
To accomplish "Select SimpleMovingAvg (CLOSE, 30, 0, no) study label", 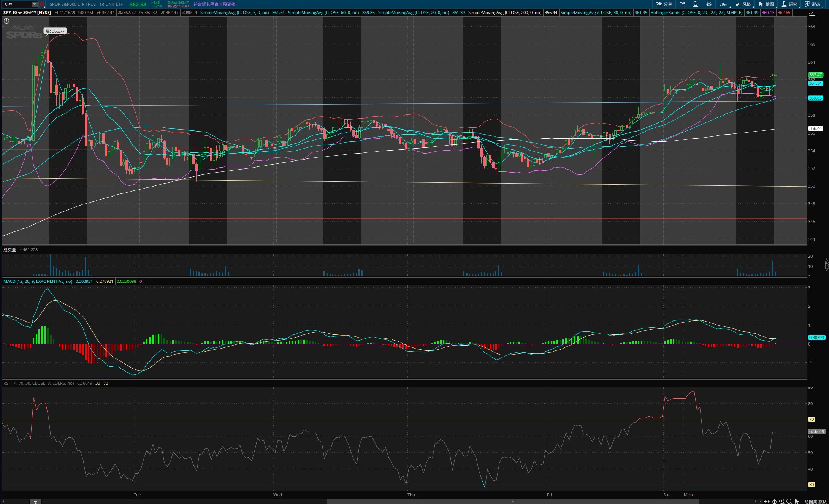I will (x=596, y=13).
